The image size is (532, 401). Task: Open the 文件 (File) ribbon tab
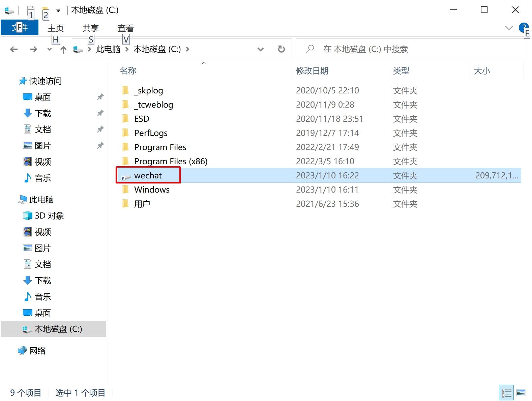20,28
